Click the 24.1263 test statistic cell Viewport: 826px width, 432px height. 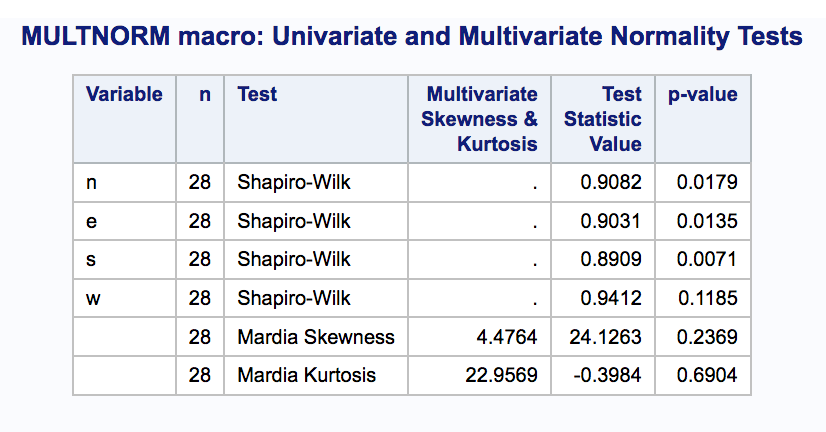(x=606, y=337)
